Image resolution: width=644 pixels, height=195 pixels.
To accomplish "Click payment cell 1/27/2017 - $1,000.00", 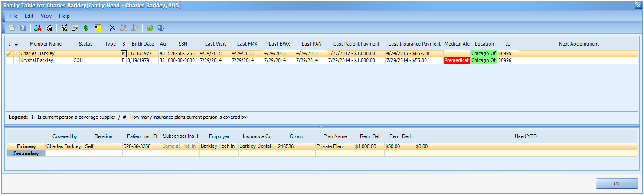I will click(x=356, y=53).
